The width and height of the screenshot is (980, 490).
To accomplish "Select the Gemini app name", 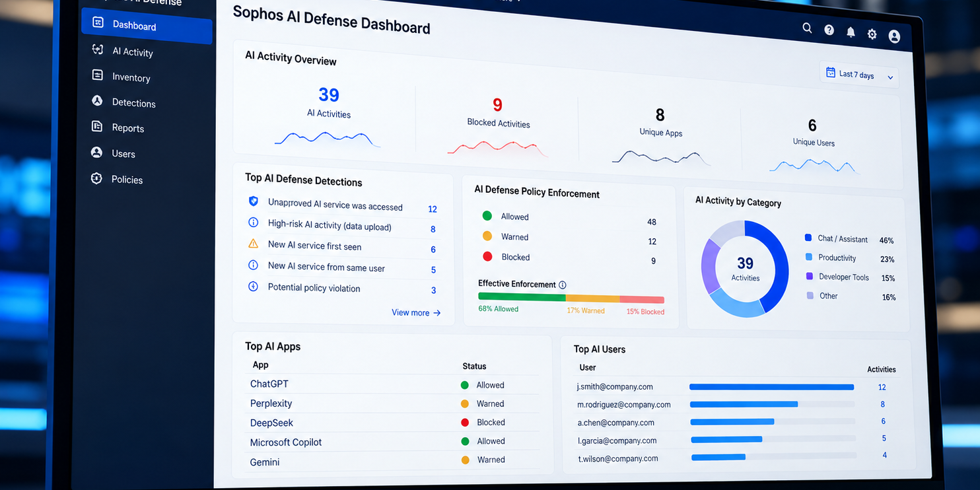I will tap(265, 462).
